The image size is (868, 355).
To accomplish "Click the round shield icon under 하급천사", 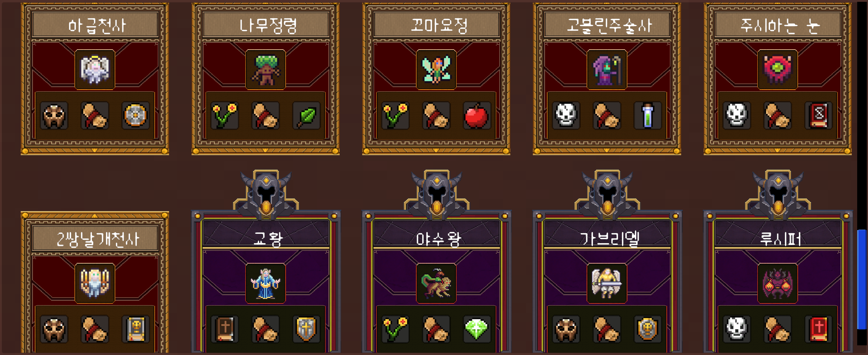I will coord(135,115).
